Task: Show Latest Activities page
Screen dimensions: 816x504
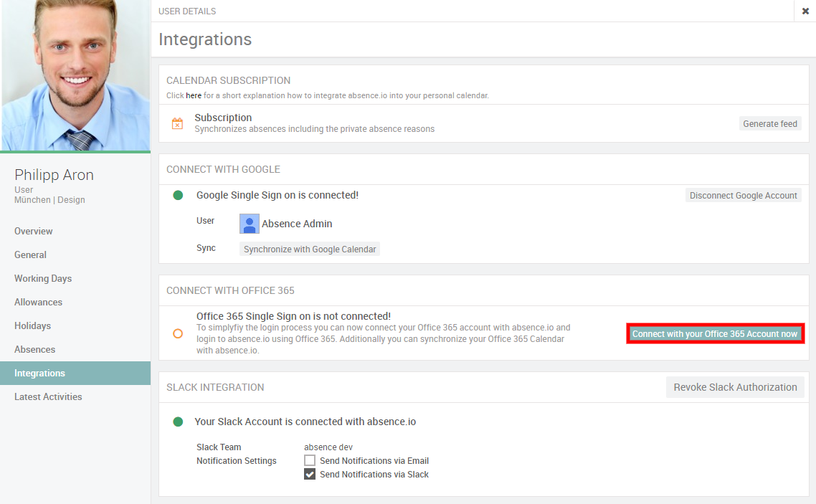Action: (x=48, y=396)
